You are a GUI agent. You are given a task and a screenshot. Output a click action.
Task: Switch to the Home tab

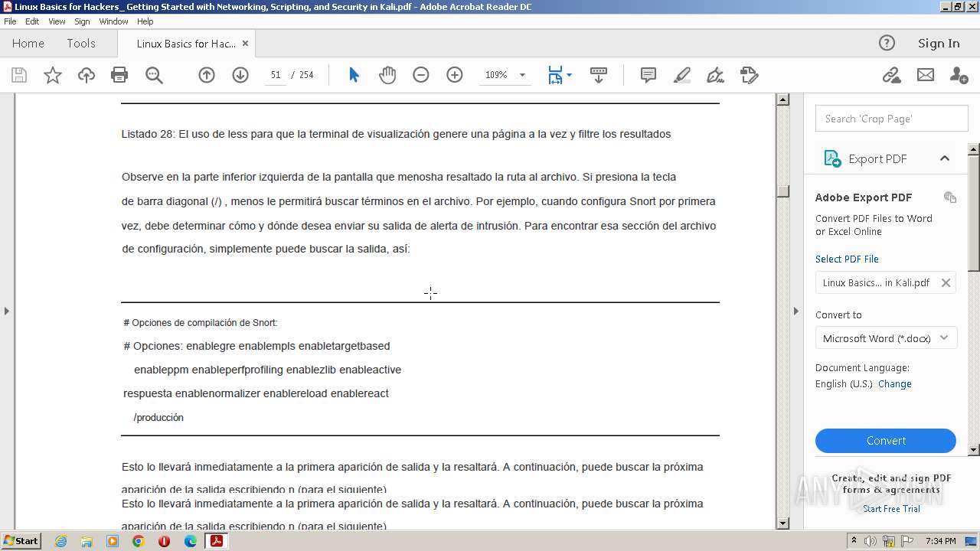point(28,44)
